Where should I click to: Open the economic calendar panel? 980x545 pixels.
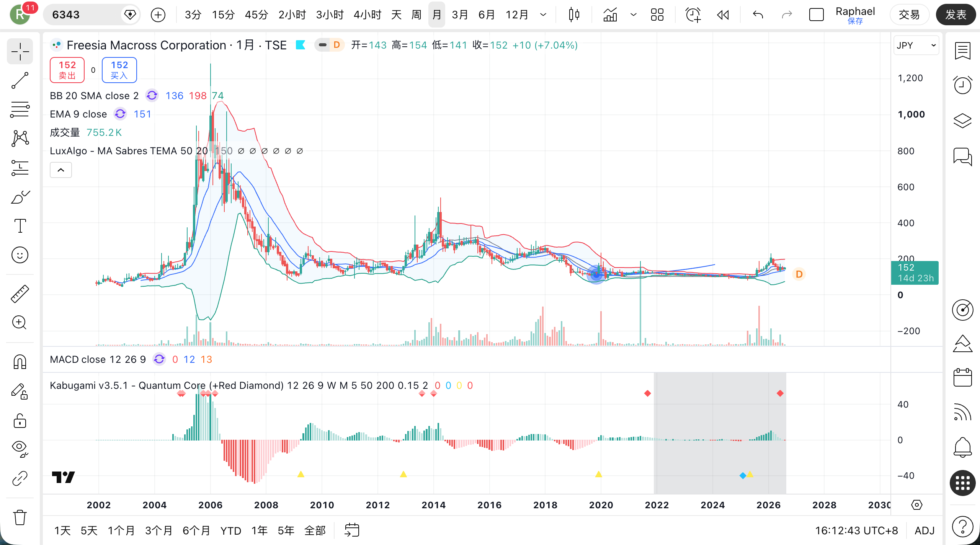click(962, 377)
